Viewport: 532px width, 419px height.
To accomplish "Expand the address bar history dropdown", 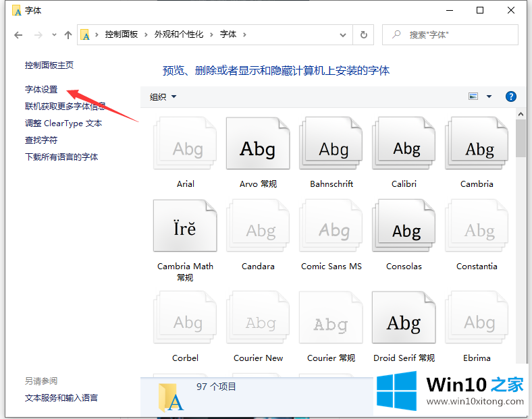I will click(x=343, y=34).
